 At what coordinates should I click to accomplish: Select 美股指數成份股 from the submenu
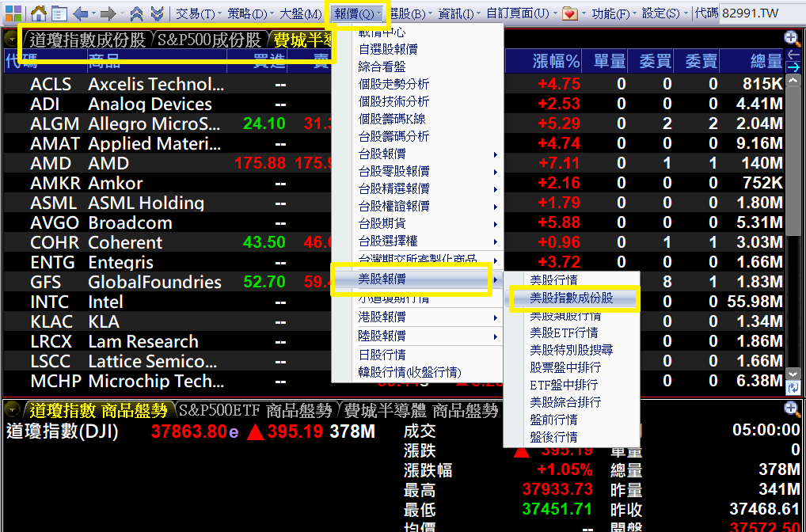pyautogui.click(x=571, y=298)
